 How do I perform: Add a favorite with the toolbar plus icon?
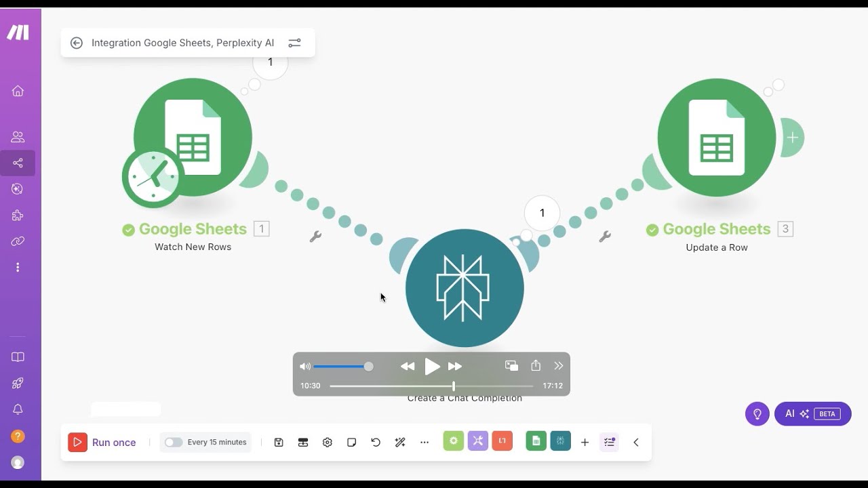585,443
